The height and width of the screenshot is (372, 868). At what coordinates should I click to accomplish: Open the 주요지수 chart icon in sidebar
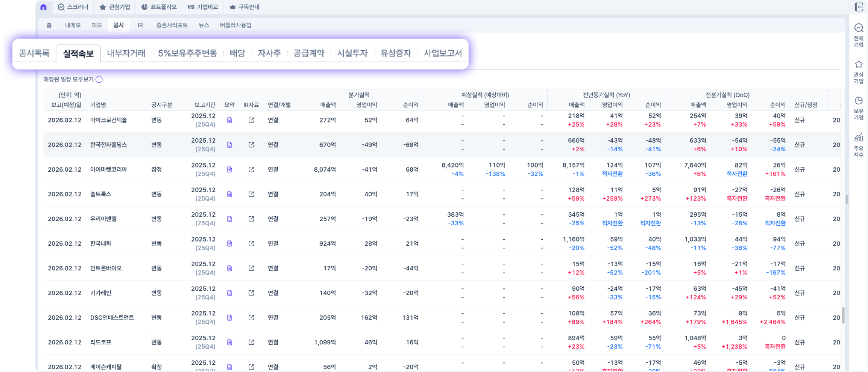pyautogui.click(x=859, y=137)
